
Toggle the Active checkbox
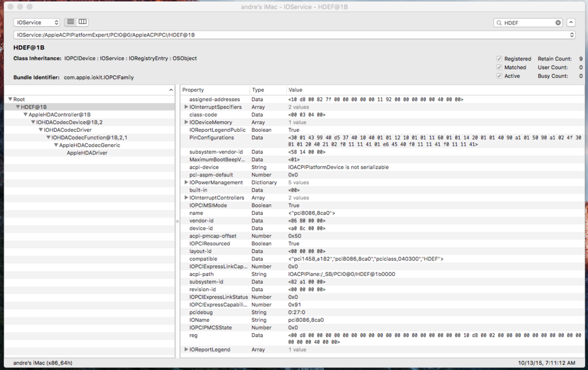pyautogui.click(x=499, y=76)
